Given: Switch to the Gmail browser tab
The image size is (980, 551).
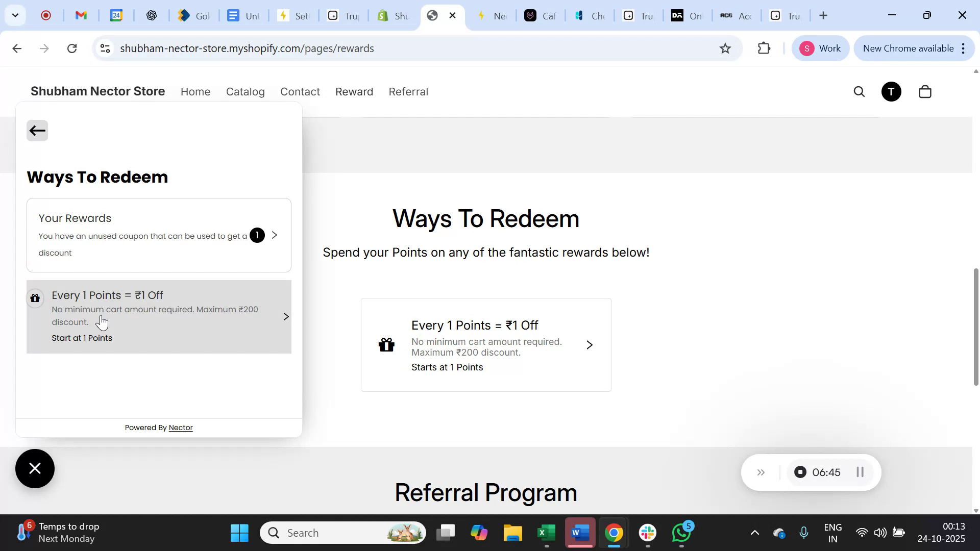Looking at the screenshot, I should click(x=81, y=15).
